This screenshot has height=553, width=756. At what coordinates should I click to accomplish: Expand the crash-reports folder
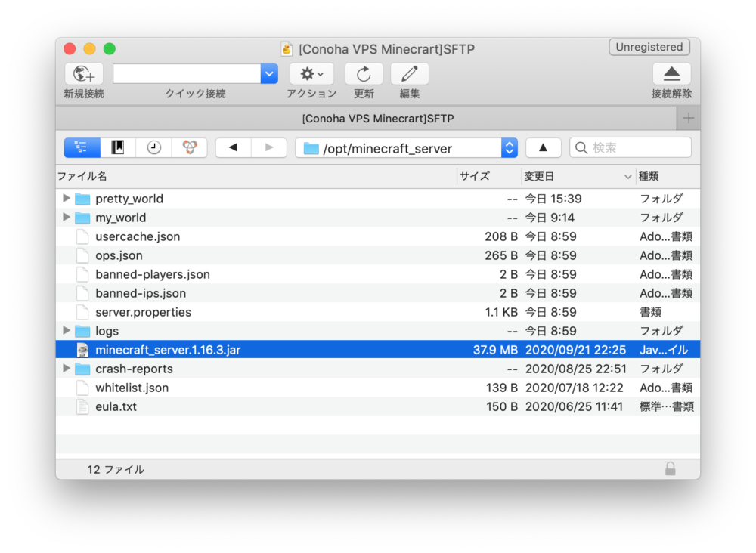point(67,369)
